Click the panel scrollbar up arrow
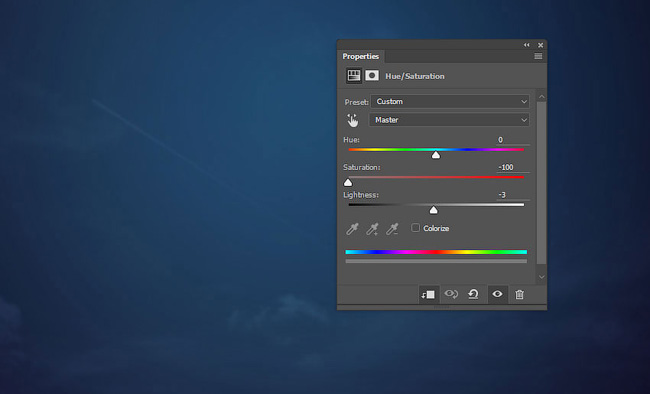 point(541,97)
